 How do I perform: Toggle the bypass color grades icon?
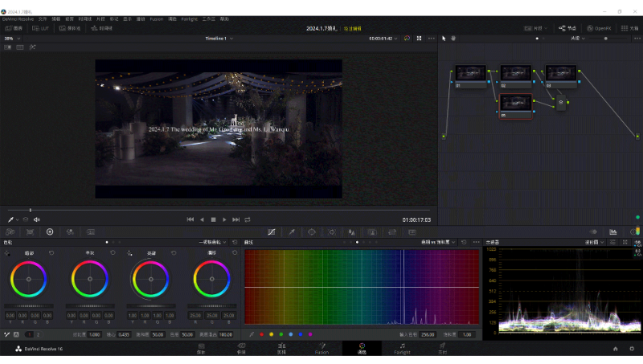pyautogui.click(x=407, y=39)
